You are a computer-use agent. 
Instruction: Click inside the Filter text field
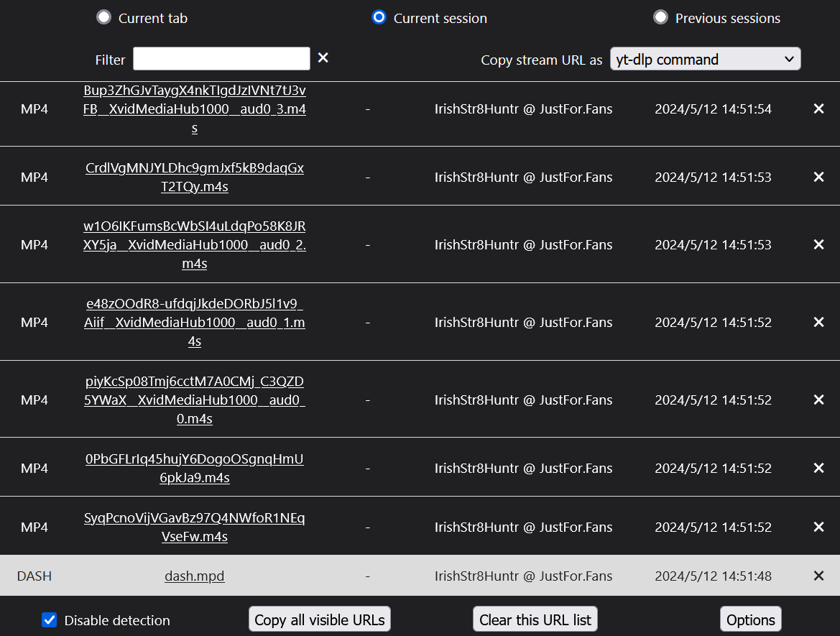221,59
